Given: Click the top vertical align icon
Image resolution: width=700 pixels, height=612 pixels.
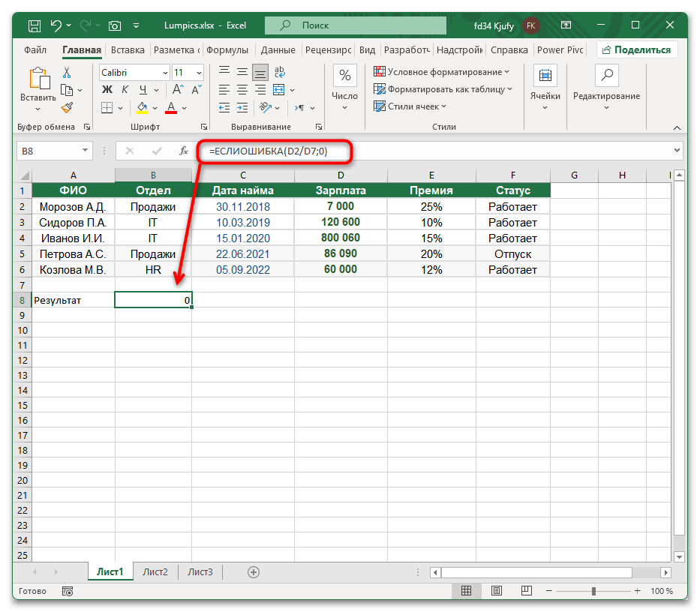Looking at the screenshot, I should coord(224,71).
